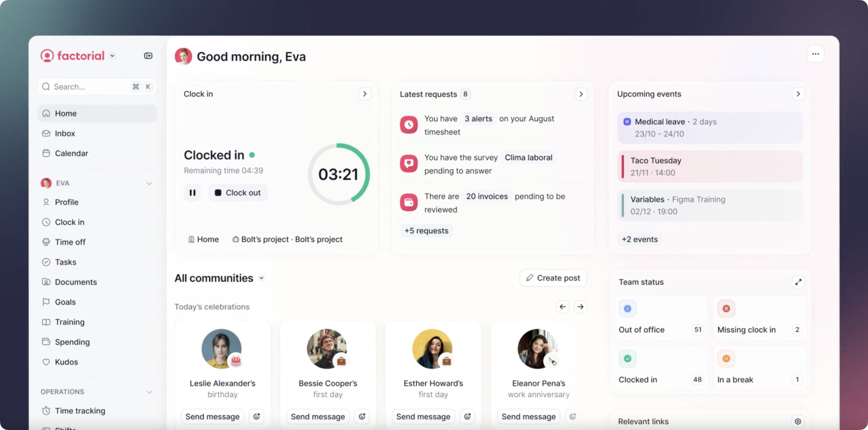Collapse the sidebar using the panel icon
The image size is (868, 430).
tap(148, 56)
